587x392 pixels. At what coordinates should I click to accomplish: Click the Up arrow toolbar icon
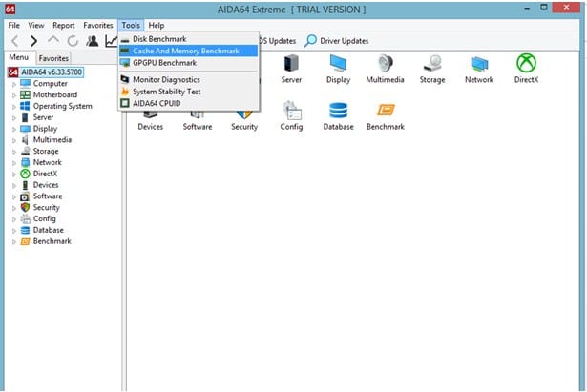click(x=53, y=40)
